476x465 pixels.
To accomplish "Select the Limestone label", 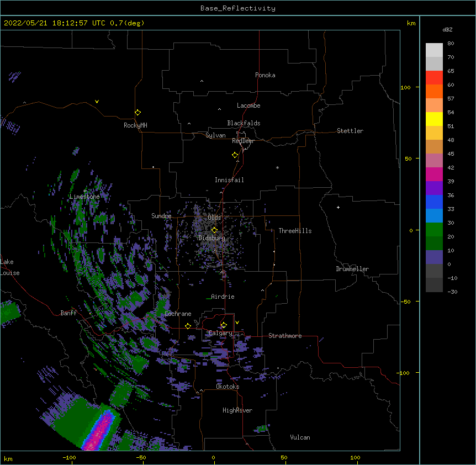I will (84, 197).
